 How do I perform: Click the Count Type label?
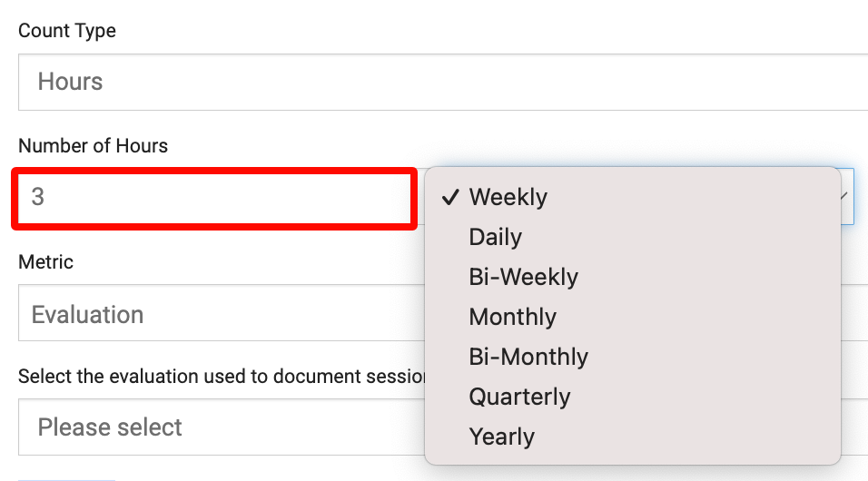click(x=67, y=31)
